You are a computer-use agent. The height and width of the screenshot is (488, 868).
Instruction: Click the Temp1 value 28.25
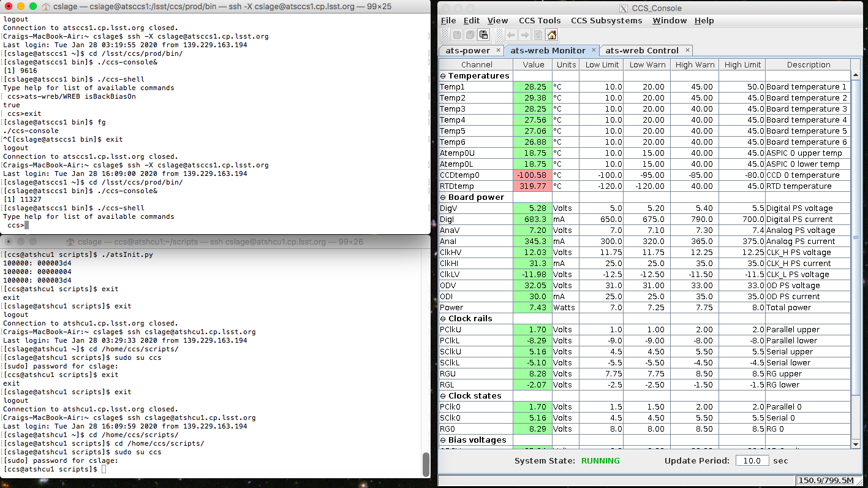coord(533,87)
